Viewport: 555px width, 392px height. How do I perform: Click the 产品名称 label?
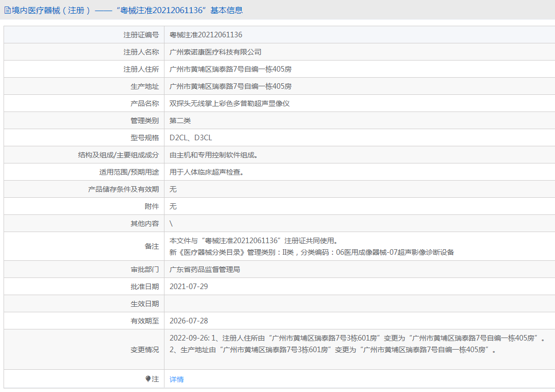coord(144,103)
